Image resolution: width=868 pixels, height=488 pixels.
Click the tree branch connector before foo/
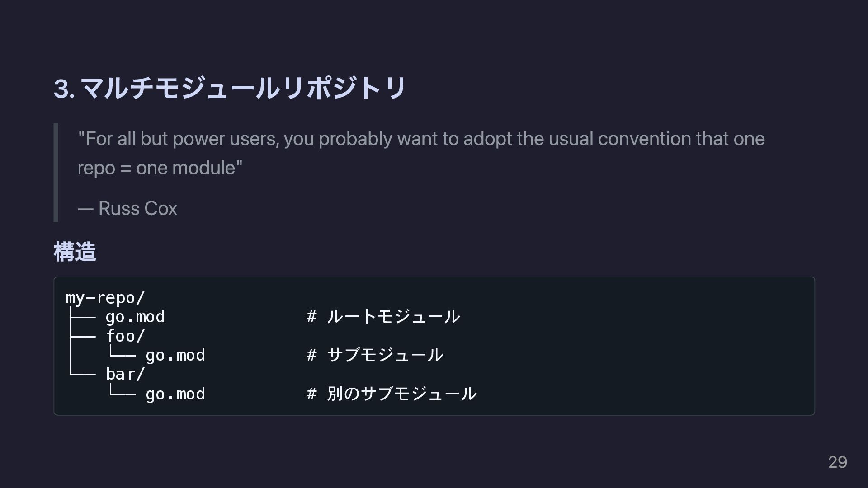pyautogui.click(x=82, y=337)
